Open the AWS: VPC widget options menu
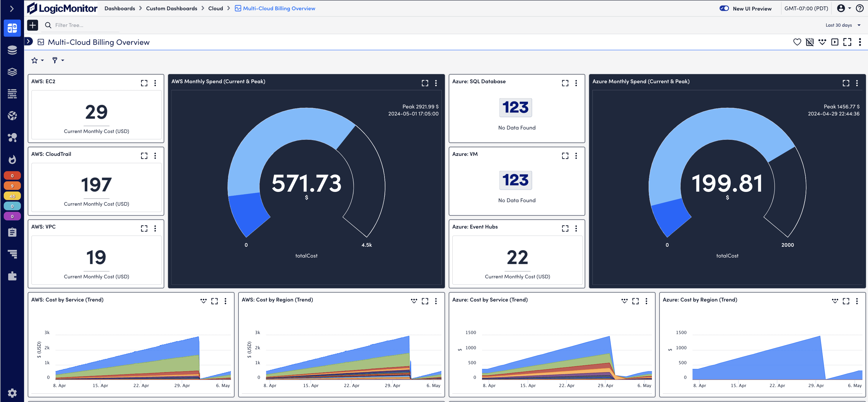 coord(155,228)
